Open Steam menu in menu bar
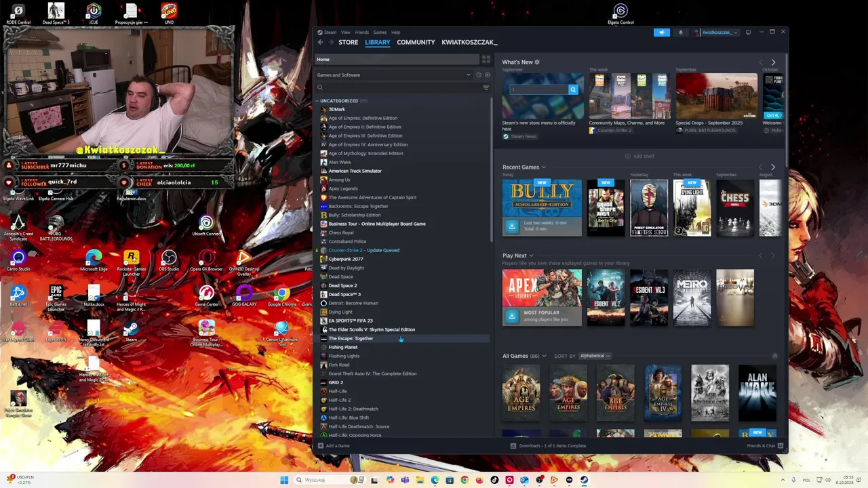868x488 pixels. click(330, 32)
